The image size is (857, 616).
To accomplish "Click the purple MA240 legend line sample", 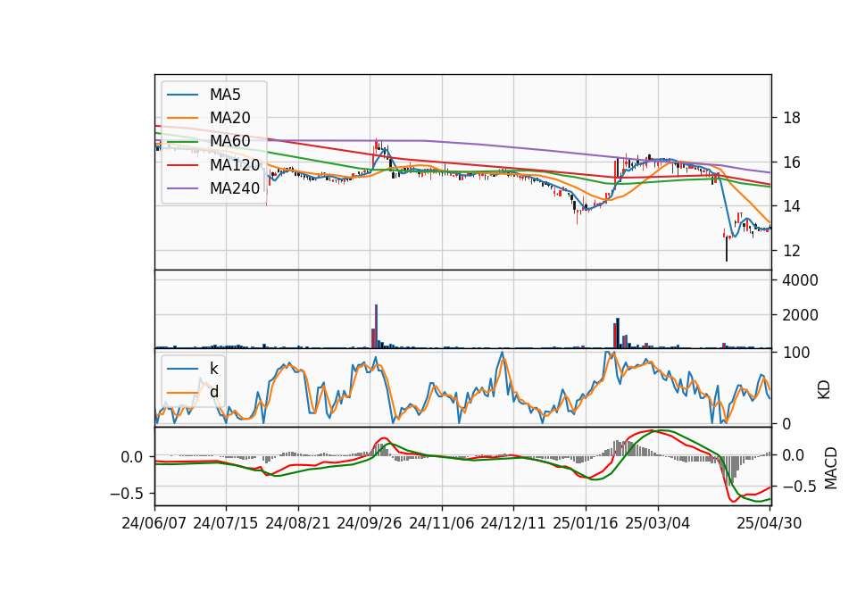I will coord(182,188).
